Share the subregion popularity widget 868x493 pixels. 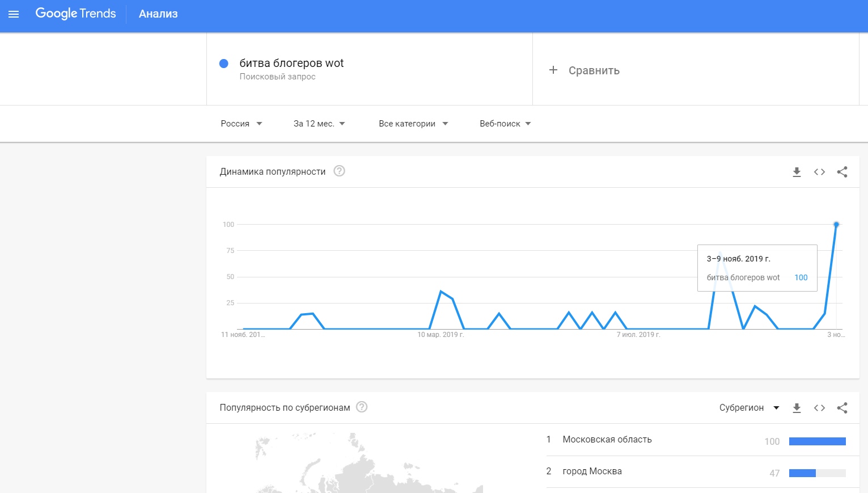pos(842,408)
